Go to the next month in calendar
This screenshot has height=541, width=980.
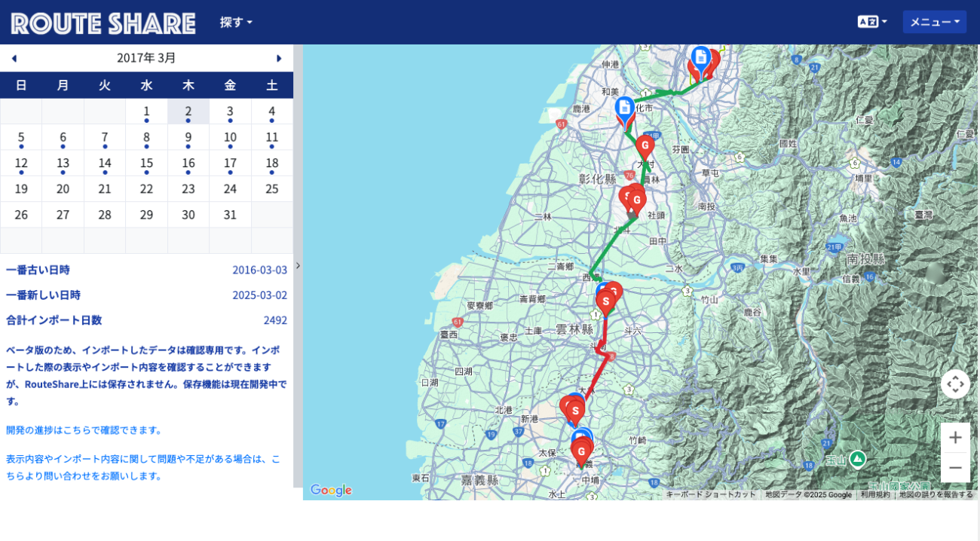point(279,58)
